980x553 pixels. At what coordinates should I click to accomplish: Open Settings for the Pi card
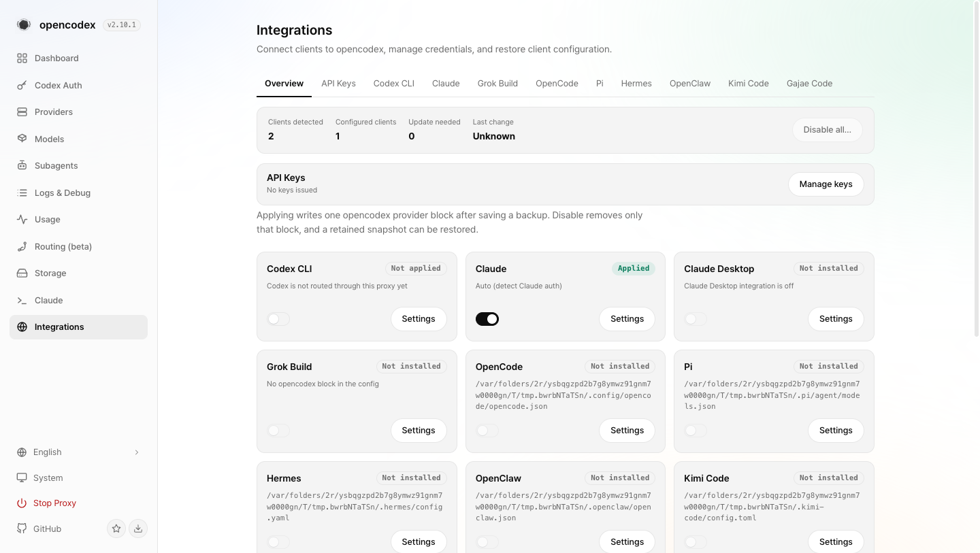[x=836, y=431]
